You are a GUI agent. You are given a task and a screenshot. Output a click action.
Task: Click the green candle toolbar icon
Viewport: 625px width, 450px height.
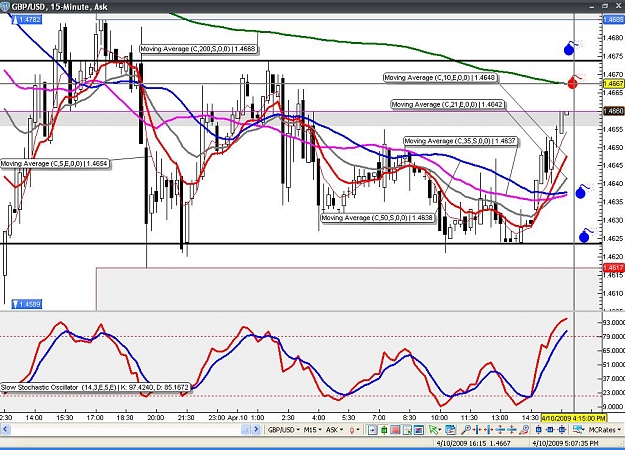[x=384, y=430]
